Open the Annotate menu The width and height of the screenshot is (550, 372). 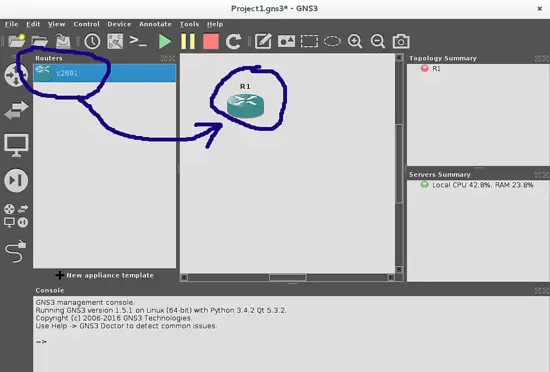[155, 24]
